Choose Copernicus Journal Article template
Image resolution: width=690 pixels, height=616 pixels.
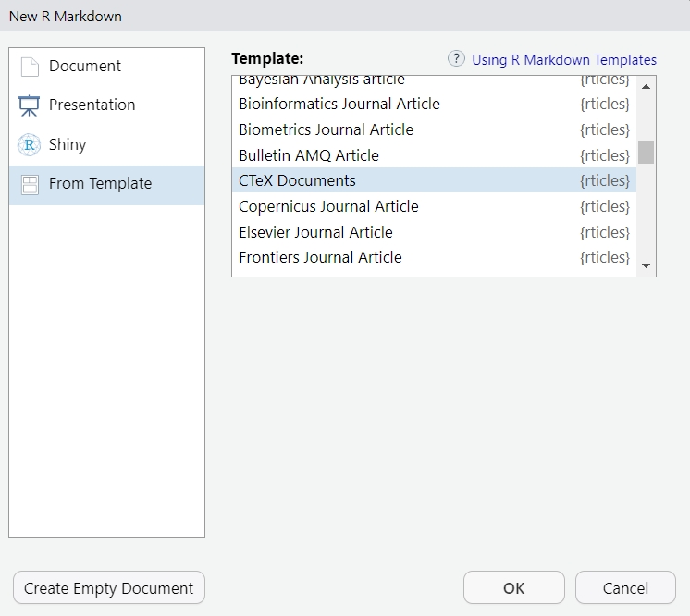[434, 206]
